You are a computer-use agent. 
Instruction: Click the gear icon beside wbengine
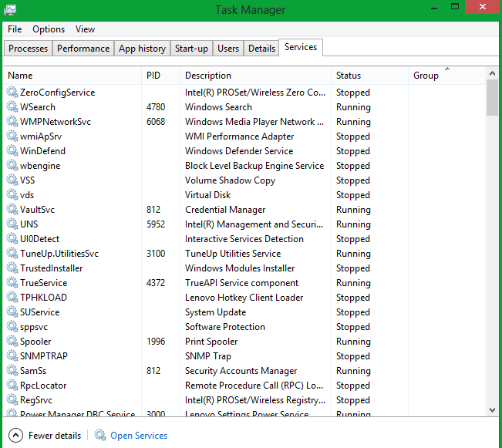12,165
